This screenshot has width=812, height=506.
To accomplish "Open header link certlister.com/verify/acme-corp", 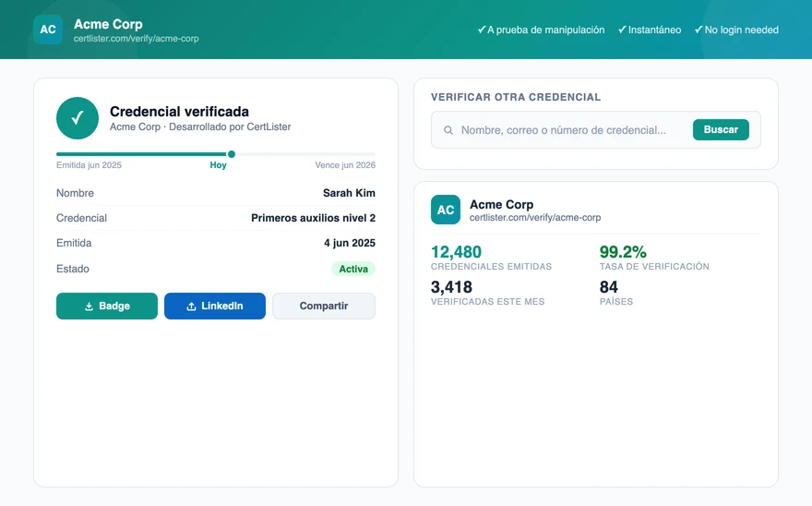I will 137,39.
